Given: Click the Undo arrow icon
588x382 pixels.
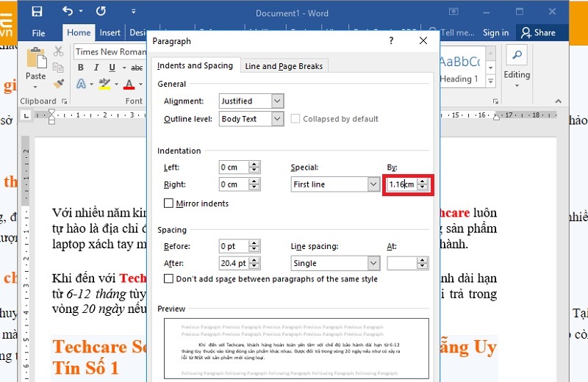Looking at the screenshot, I should pos(68,11).
